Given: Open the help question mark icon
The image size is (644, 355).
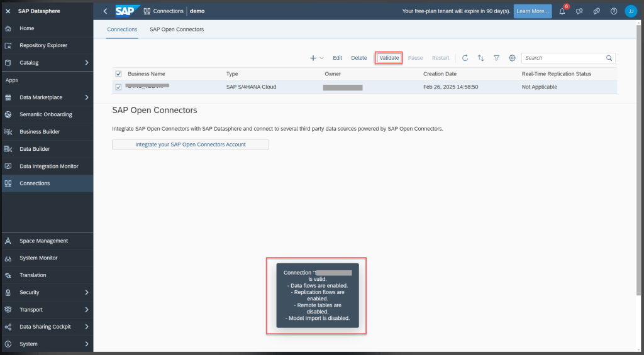Looking at the screenshot, I should click(614, 11).
